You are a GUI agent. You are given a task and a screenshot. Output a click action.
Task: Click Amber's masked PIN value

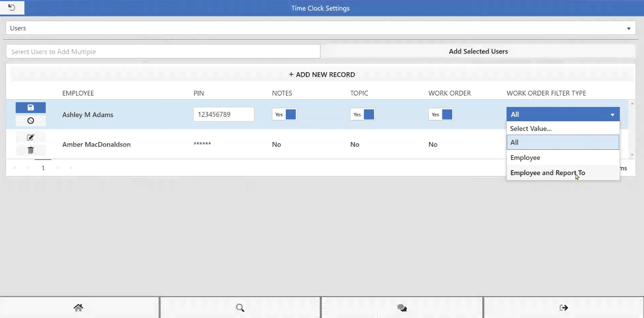coord(202,144)
